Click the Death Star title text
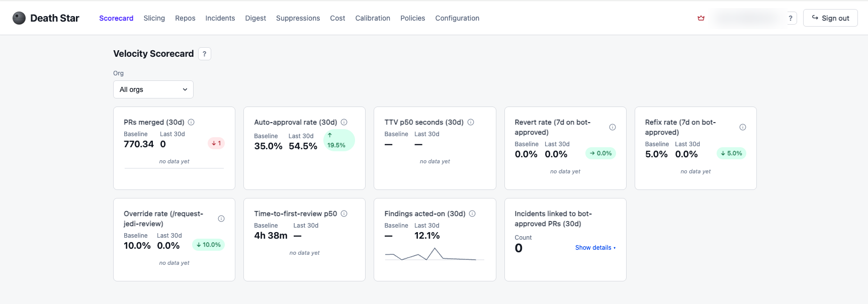 coord(55,18)
